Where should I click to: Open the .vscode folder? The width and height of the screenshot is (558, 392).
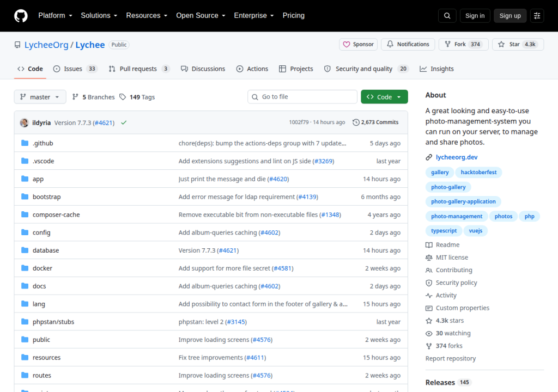(44, 161)
